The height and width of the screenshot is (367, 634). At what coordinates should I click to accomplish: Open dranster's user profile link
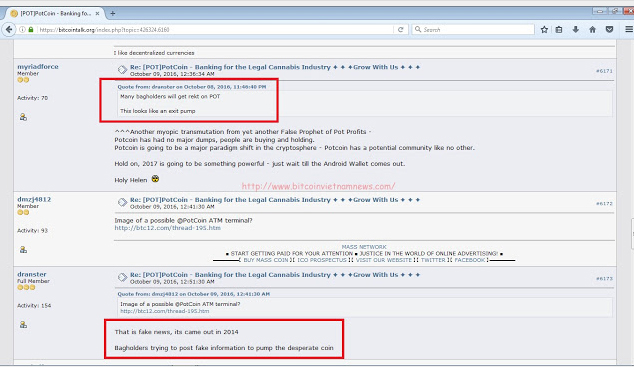[x=32, y=274]
